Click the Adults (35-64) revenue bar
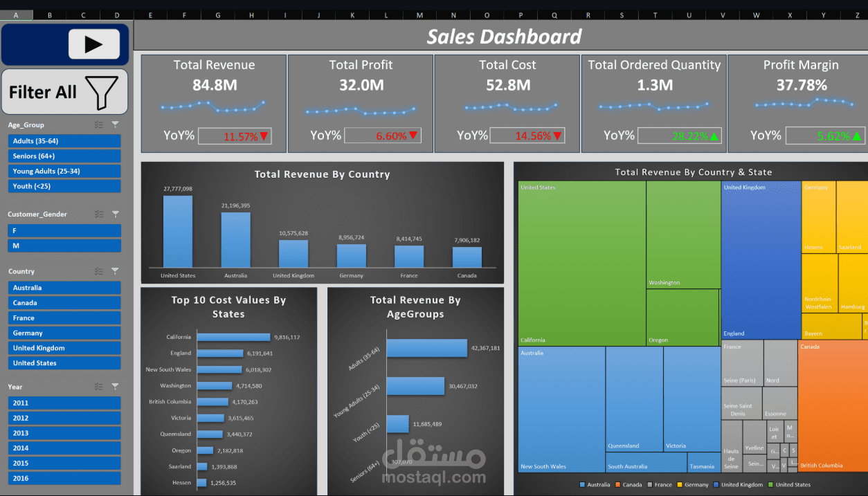The height and width of the screenshot is (496, 868). point(427,348)
